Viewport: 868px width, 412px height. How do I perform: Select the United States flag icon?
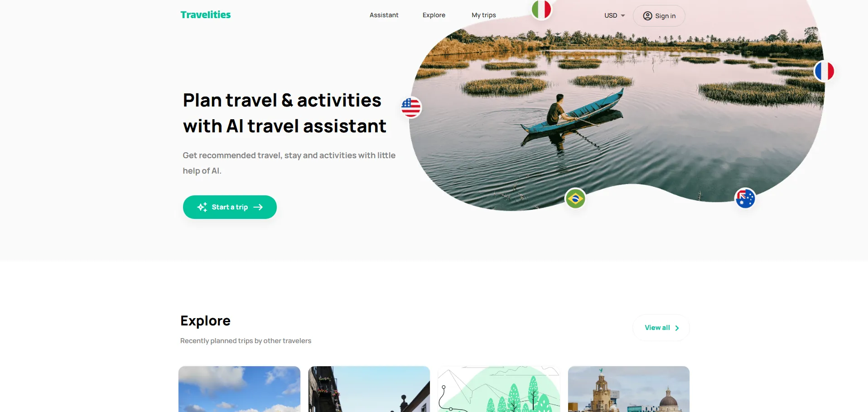411,107
